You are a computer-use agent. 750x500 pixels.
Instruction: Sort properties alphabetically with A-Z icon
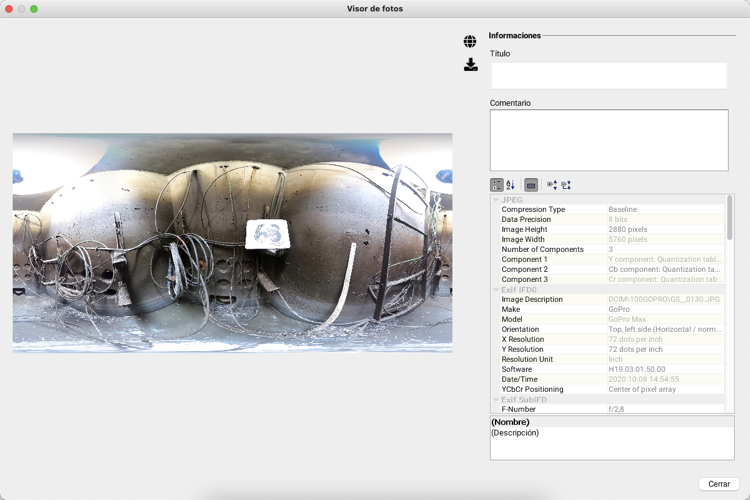tap(510, 185)
